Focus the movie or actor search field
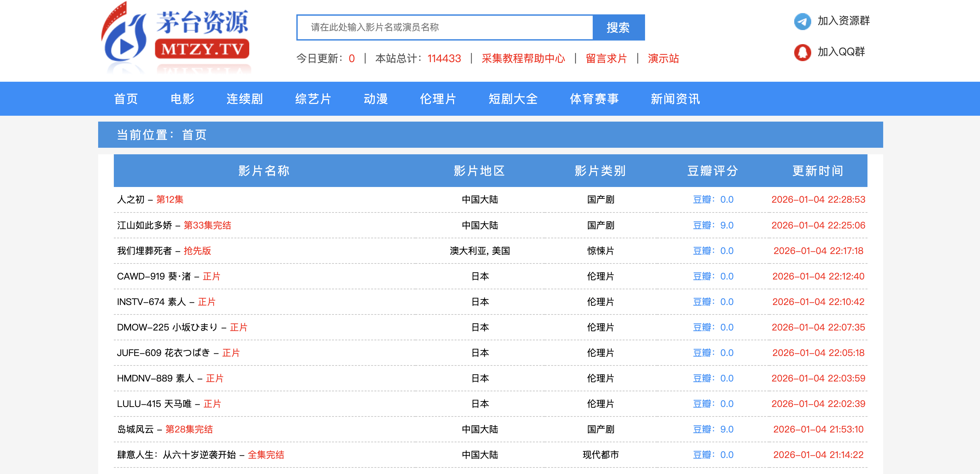980x474 pixels. click(444, 27)
